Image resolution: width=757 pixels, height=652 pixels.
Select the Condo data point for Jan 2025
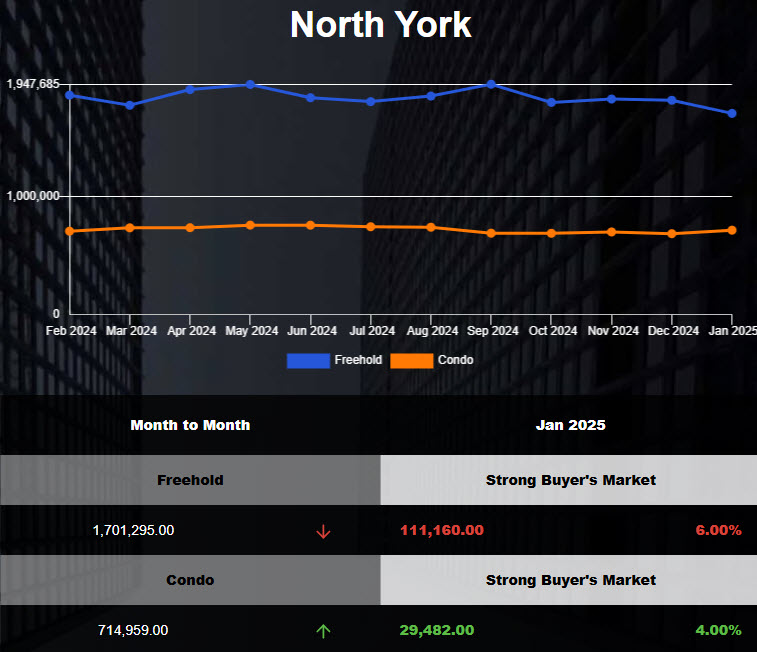732,230
